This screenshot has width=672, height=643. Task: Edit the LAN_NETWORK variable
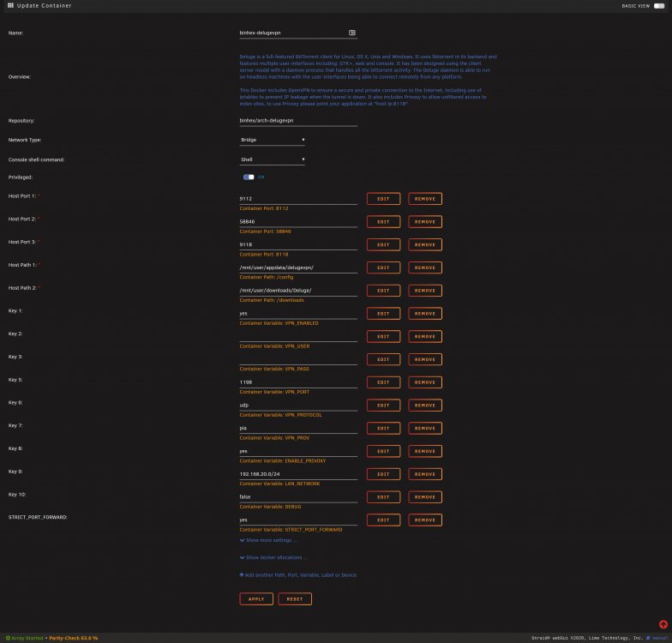384,474
